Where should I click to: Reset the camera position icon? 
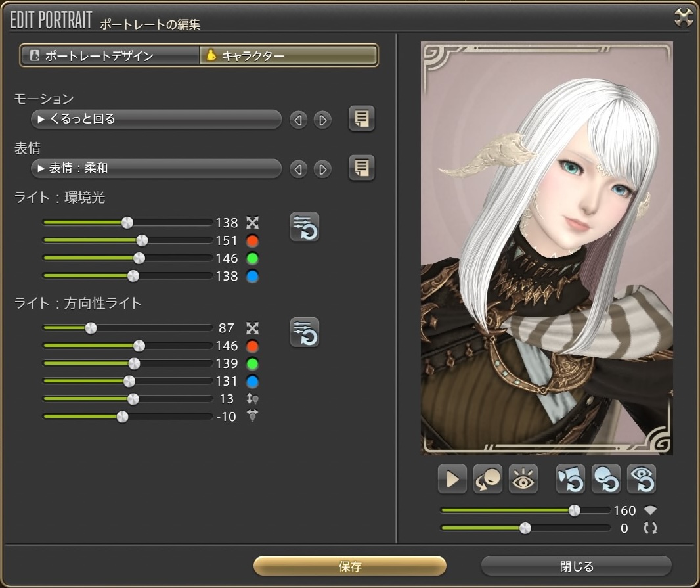[x=570, y=480]
